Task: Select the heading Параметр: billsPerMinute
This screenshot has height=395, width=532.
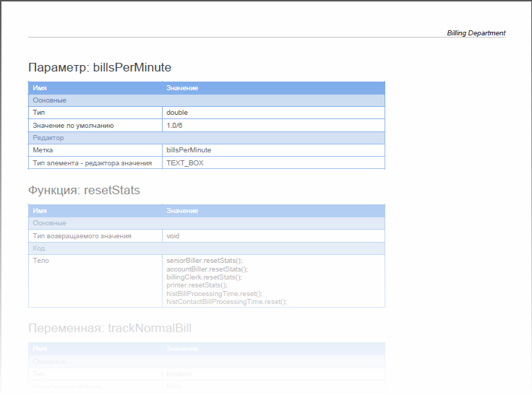Action: pos(100,67)
